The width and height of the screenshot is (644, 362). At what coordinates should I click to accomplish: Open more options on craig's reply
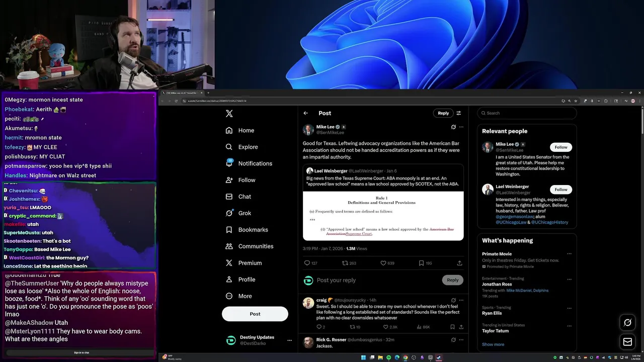tap(461, 300)
